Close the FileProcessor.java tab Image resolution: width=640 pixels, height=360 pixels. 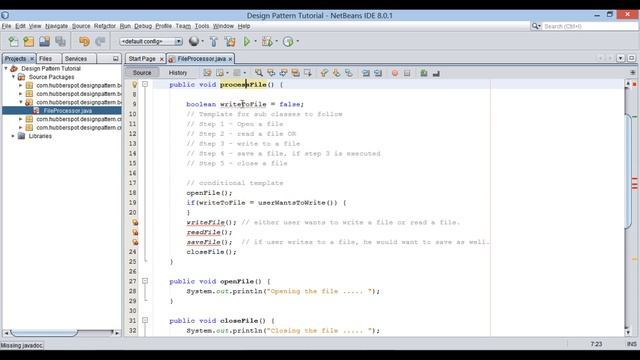[x=230, y=59]
